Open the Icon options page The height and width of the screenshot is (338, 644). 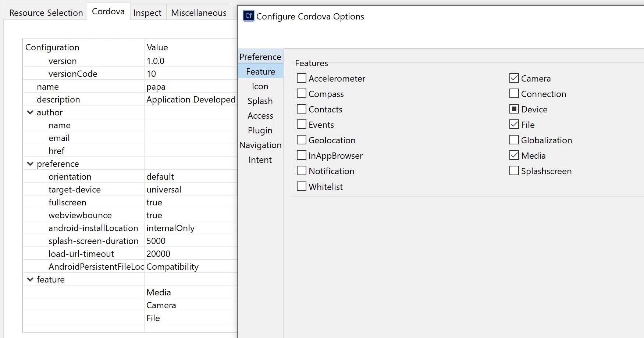[x=260, y=86]
